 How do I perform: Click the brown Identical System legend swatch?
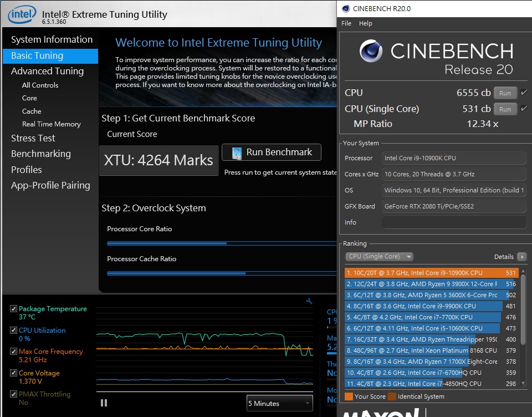pyautogui.click(x=392, y=396)
